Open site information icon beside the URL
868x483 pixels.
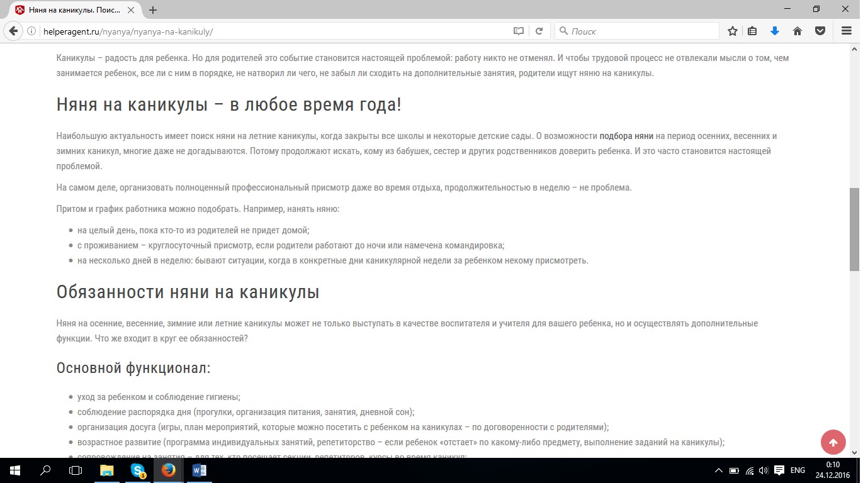(31, 31)
